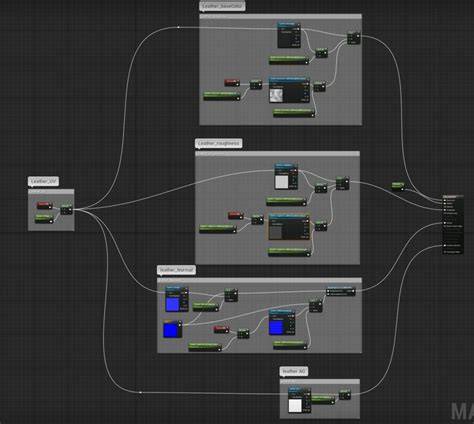Image resolution: width=474 pixels, height=424 pixels.
Task: Select small green node near material output
Action: (398, 185)
